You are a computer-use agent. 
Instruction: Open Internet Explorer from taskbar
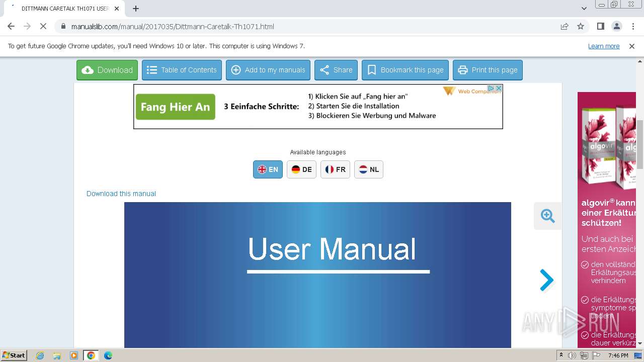[40, 355]
